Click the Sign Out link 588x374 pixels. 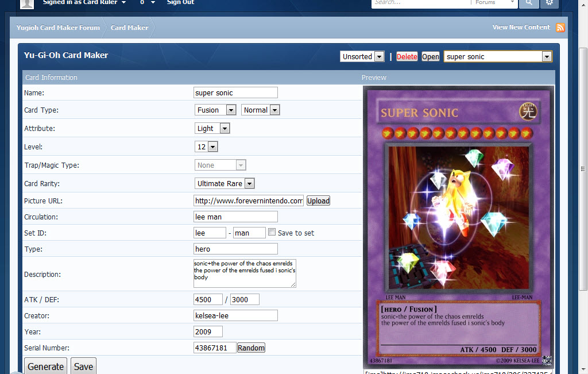(180, 2)
